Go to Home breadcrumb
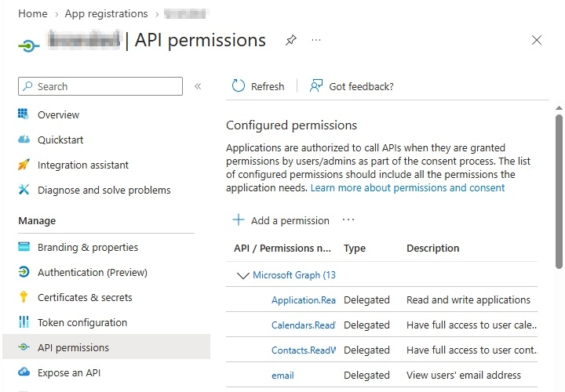The image size is (565, 392). coord(33,13)
